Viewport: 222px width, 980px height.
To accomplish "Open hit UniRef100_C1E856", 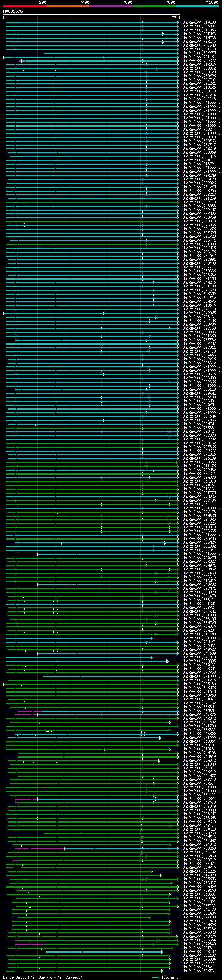I will coord(199,30).
